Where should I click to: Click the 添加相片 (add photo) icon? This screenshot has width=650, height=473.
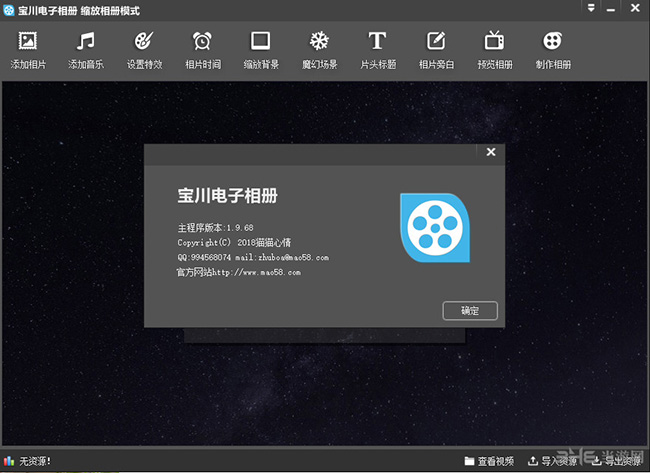[28, 42]
